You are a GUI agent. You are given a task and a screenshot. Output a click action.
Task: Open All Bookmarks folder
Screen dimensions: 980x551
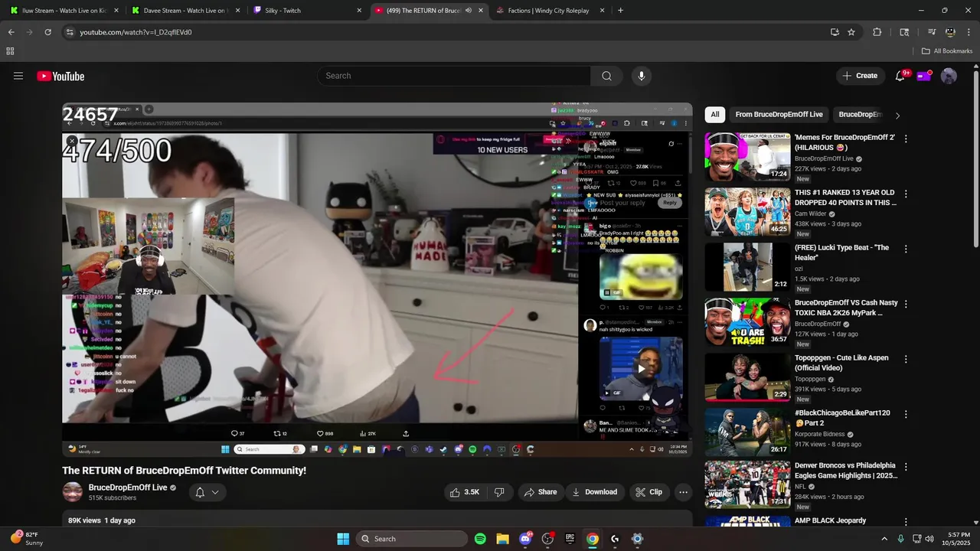(947, 51)
